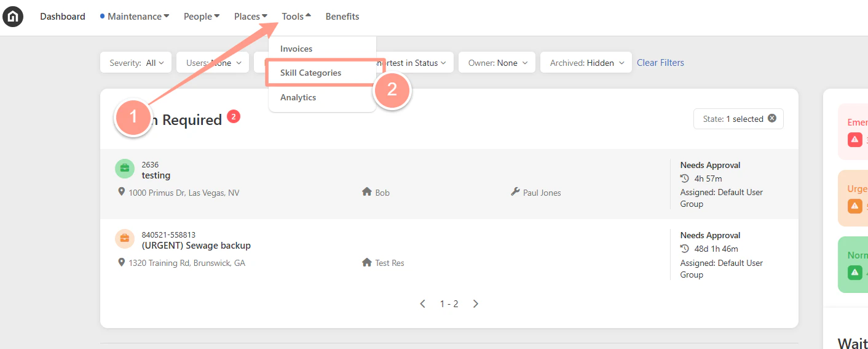Select the Emergency severity card

coord(853,132)
